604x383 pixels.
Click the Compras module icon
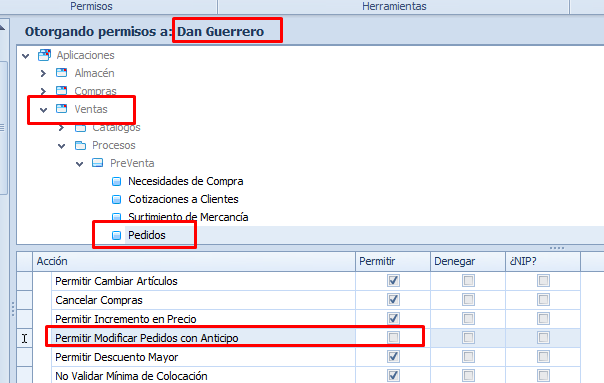[62, 91]
